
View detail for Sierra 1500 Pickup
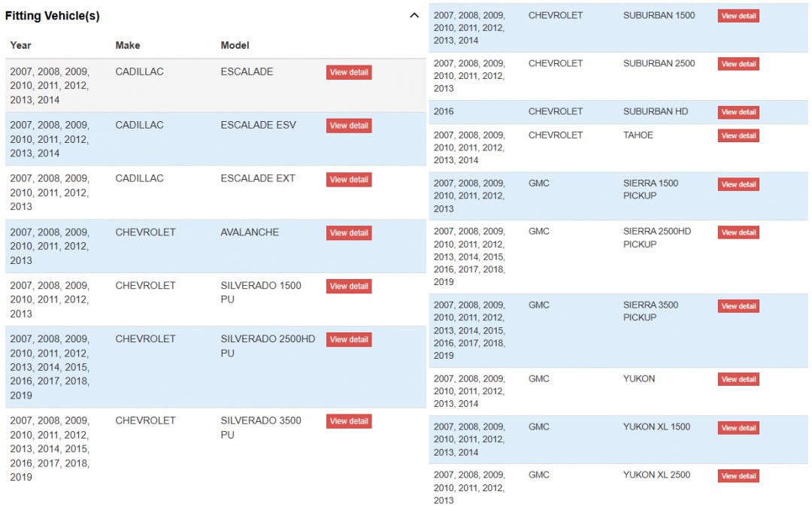coord(738,184)
